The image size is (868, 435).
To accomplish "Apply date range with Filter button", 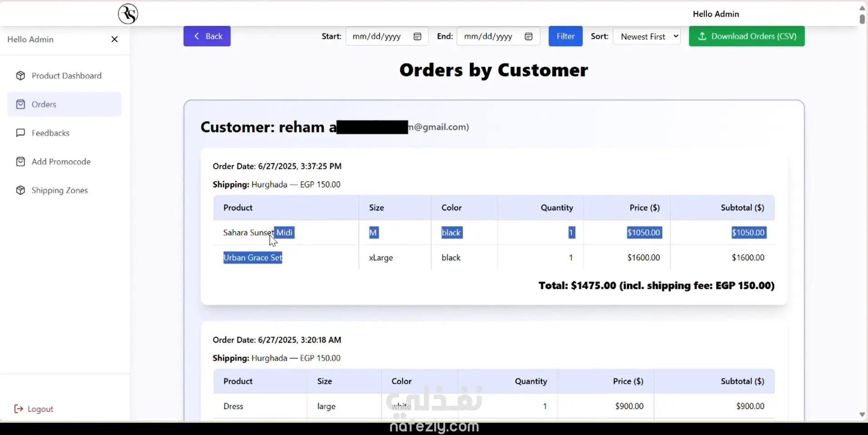I will coord(565,36).
